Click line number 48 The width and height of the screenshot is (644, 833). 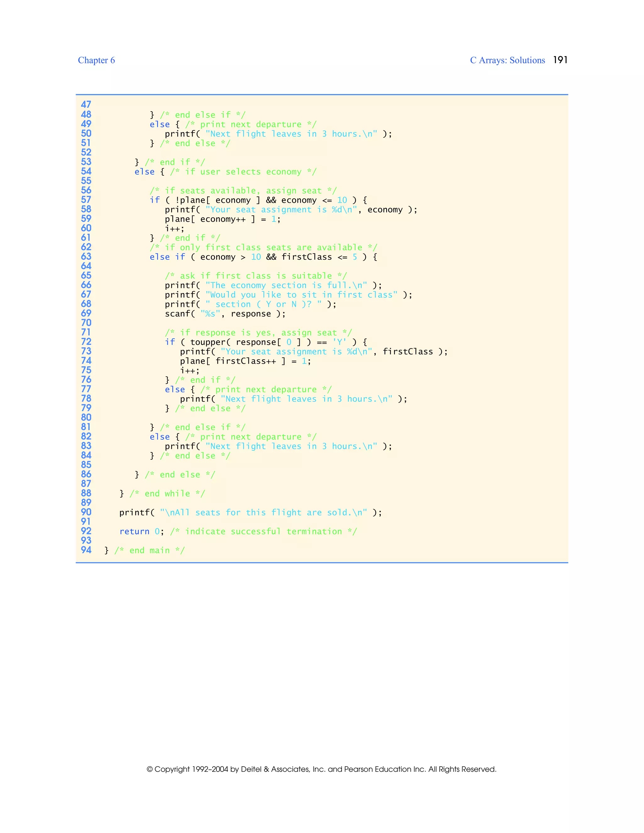86,114
